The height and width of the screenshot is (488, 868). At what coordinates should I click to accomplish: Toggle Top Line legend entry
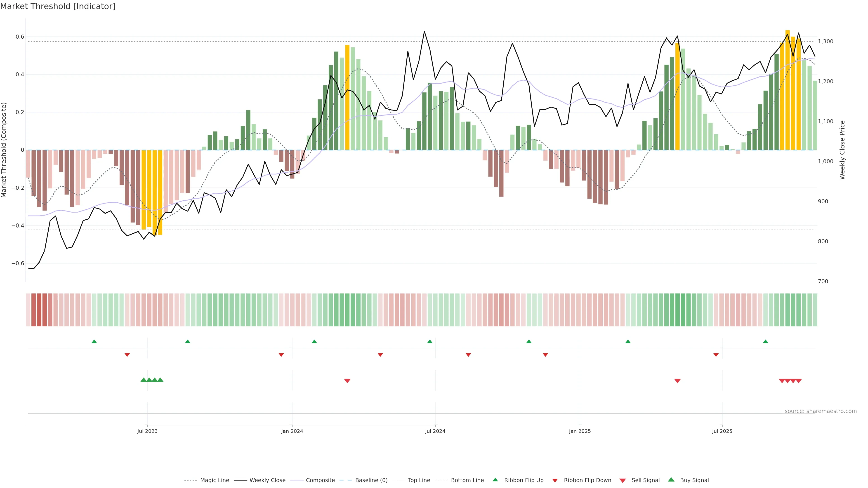click(419, 480)
